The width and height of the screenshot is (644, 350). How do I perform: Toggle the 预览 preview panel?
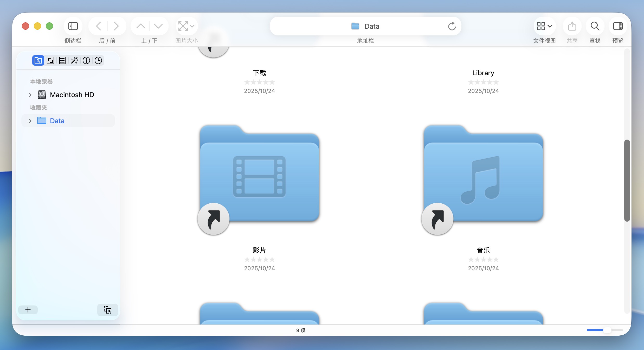(x=618, y=26)
